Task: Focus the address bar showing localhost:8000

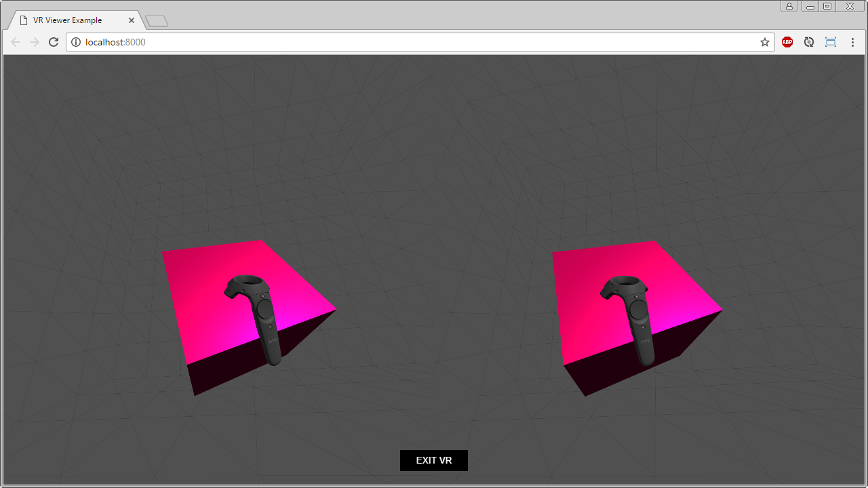Action: coord(420,42)
